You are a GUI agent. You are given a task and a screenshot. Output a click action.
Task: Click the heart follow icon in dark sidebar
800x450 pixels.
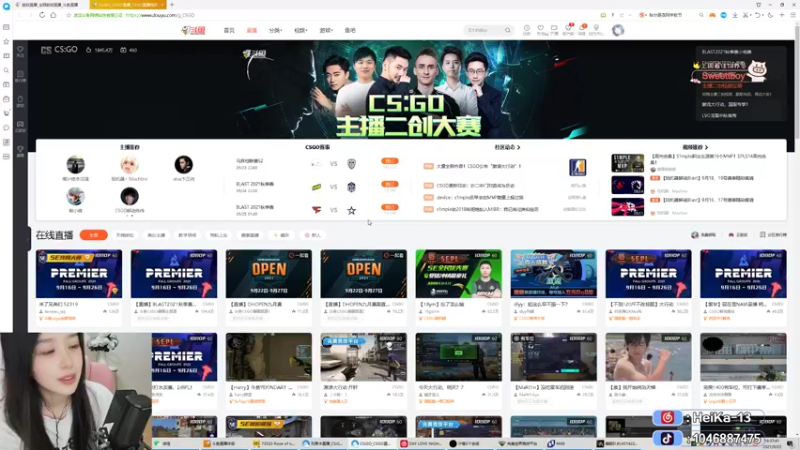pos(20,51)
